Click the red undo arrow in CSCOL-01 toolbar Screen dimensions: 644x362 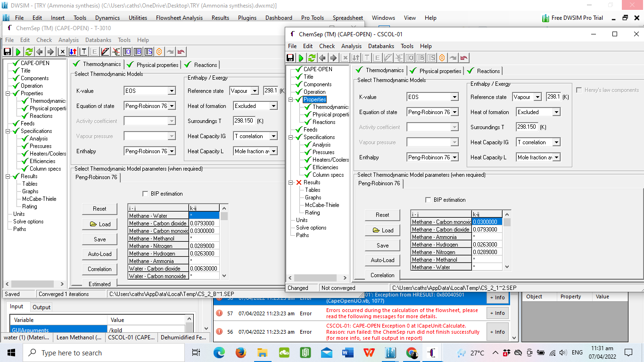click(x=464, y=58)
